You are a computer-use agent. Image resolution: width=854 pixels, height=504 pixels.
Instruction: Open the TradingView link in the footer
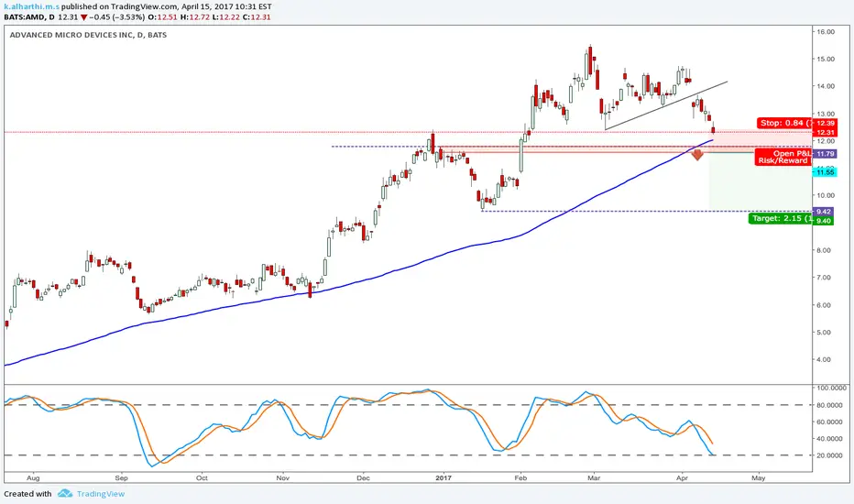tap(100, 494)
